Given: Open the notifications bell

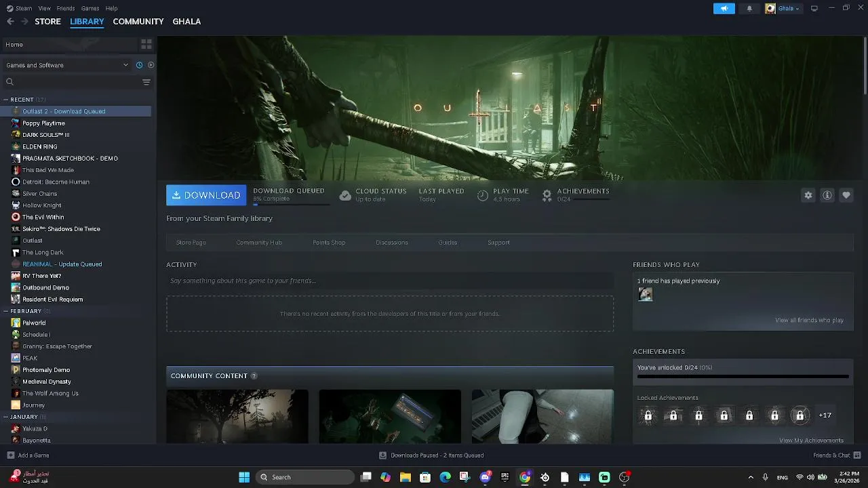Looking at the screenshot, I should click(x=749, y=8).
